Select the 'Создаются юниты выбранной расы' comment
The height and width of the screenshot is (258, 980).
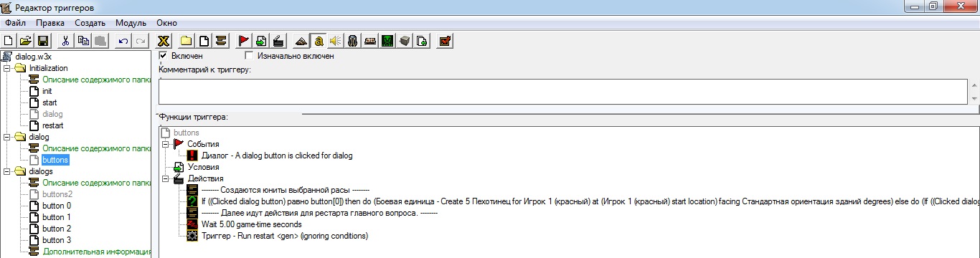285,190
